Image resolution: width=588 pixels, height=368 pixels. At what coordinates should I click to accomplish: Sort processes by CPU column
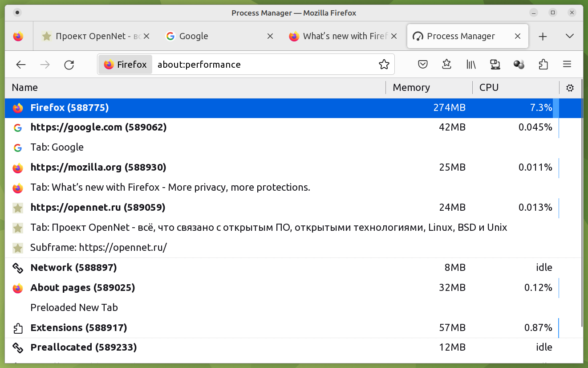489,88
